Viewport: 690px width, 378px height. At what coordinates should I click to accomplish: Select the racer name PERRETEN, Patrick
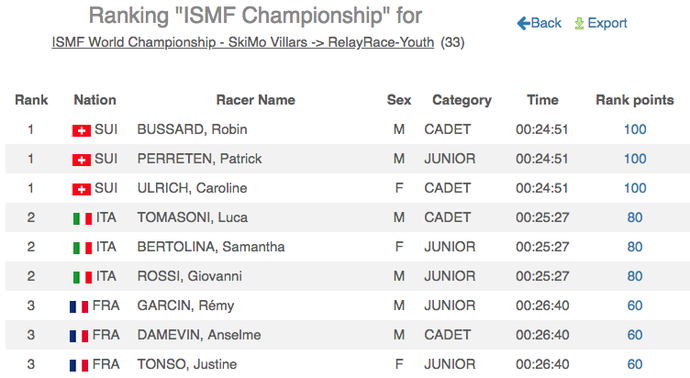click(199, 158)
